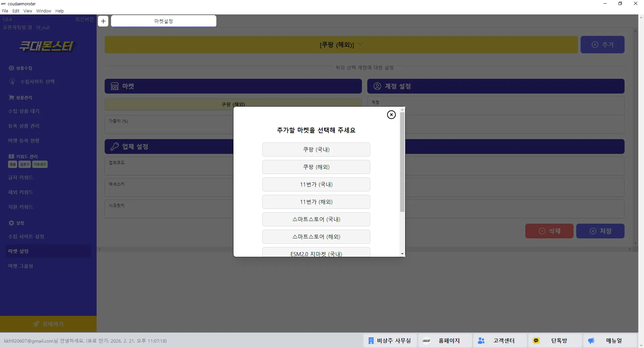The width and height of the screenshot is (644, 348).
Task: Open the Edit menu
Action: (x=16, y=11)
